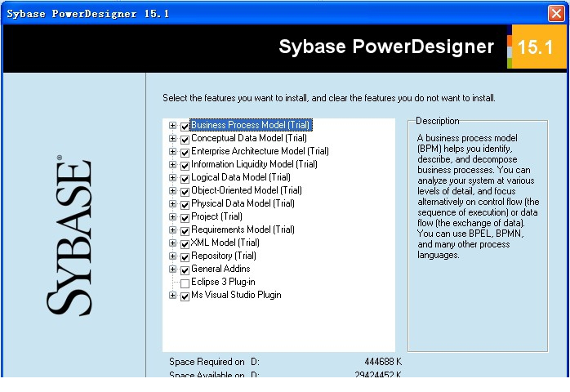This screenshot has height=392, width=570.
Task: Select the Requirements Model (Trial) label
Action: (243, 229)
